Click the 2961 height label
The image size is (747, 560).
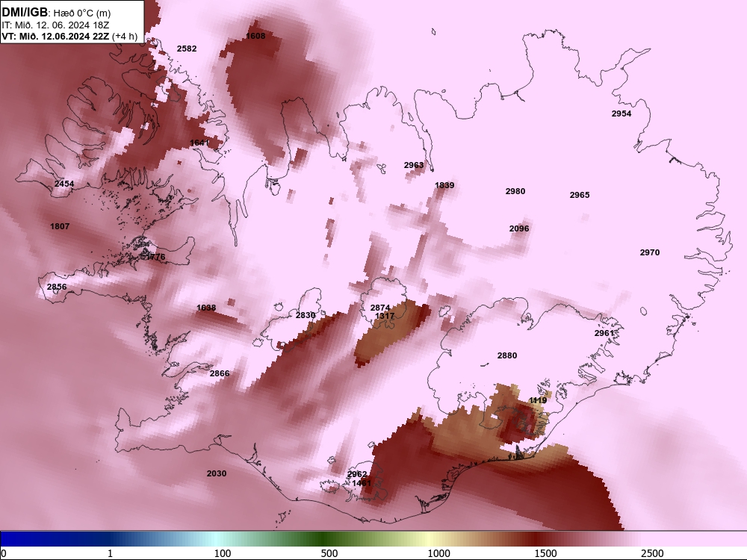coord(604,333)
